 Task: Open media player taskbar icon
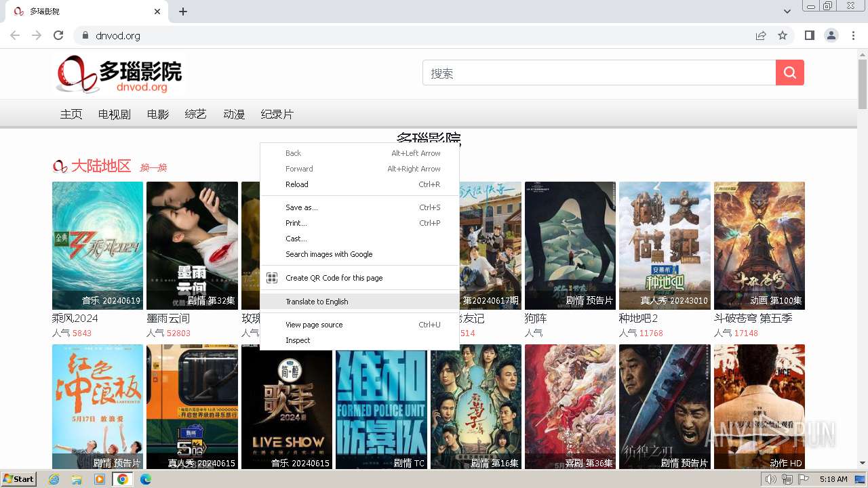(x=100, y=479)
